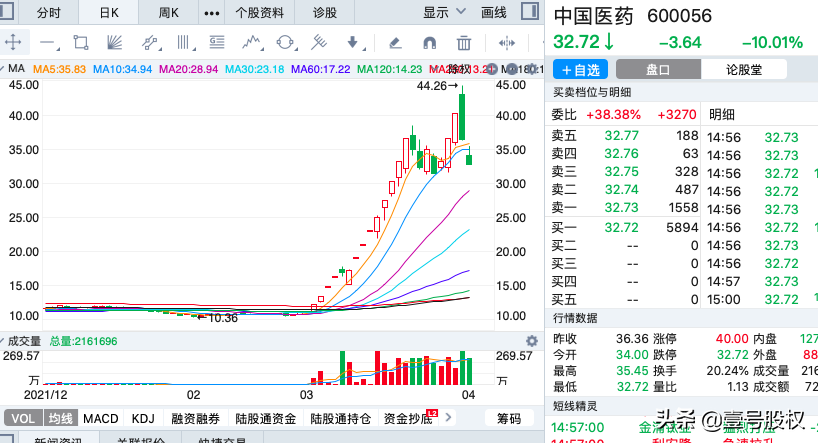The height and width of the screenshot is (443, 818).
Task: Expand horizontal line tool dropdown arrow
Action: (58, 49)
